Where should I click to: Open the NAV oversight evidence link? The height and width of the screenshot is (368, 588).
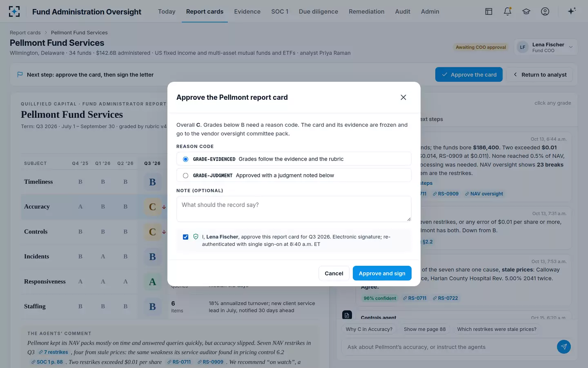(484, 194)
